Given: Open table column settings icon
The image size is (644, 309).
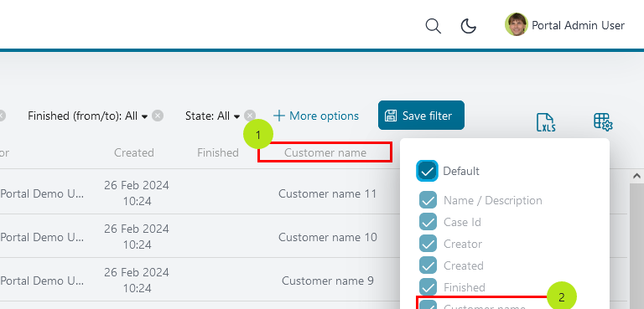Looking at the screenshot, I should pyautogui.click(x=603, y=122).
